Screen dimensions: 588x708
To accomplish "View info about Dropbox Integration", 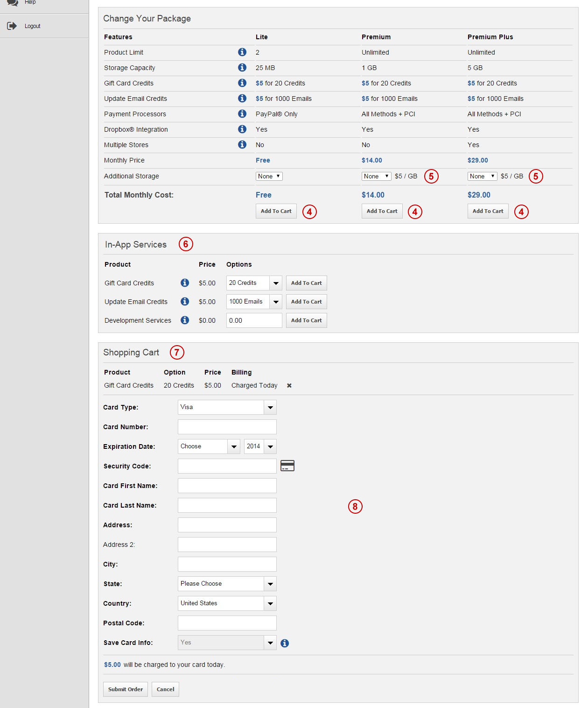I will click(242, 129).
